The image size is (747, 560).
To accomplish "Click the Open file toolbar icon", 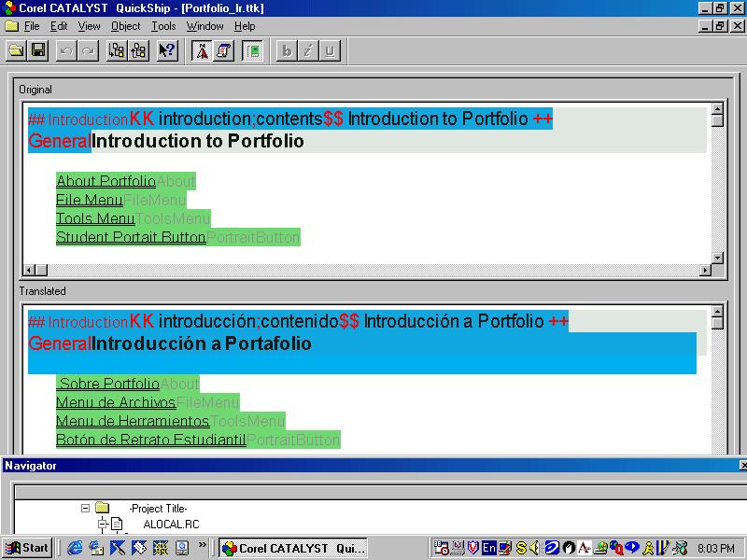I will pos(16,50).
